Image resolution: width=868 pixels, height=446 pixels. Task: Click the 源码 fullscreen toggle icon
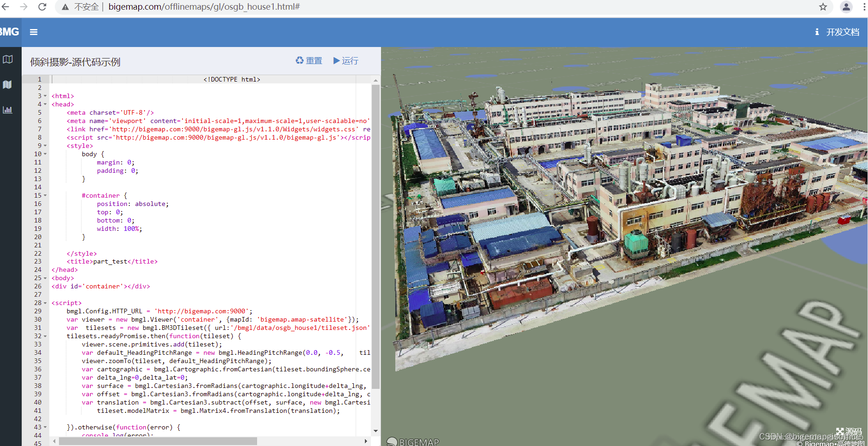pyautogui.click(x=840, y=432)
